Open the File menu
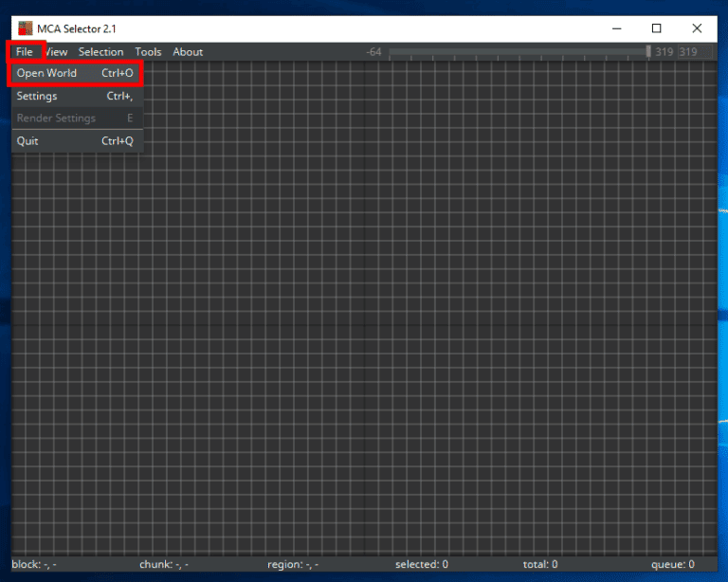The image size is (728, 582). tap(25, 51)
